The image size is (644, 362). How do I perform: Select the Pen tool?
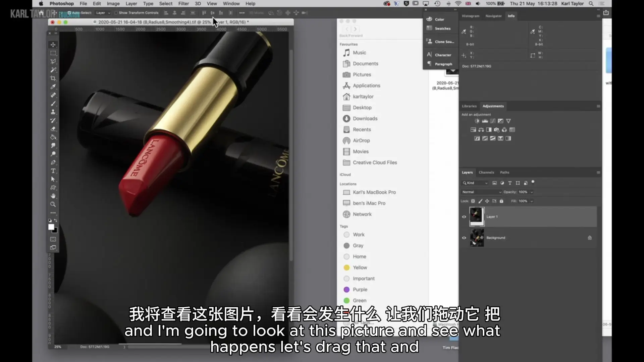point(53,162)
